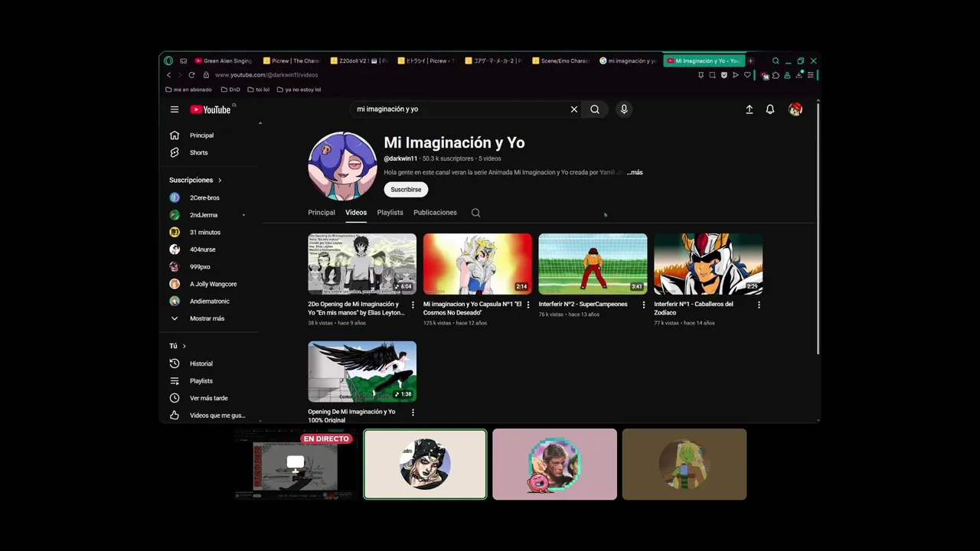
Task: Clear the search box with the X
Action: 574,109
